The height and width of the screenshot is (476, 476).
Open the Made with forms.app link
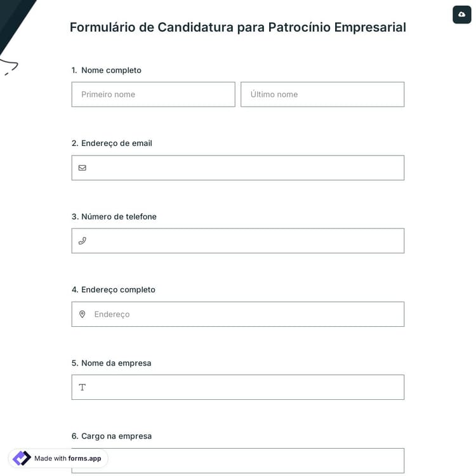[67, 458]
